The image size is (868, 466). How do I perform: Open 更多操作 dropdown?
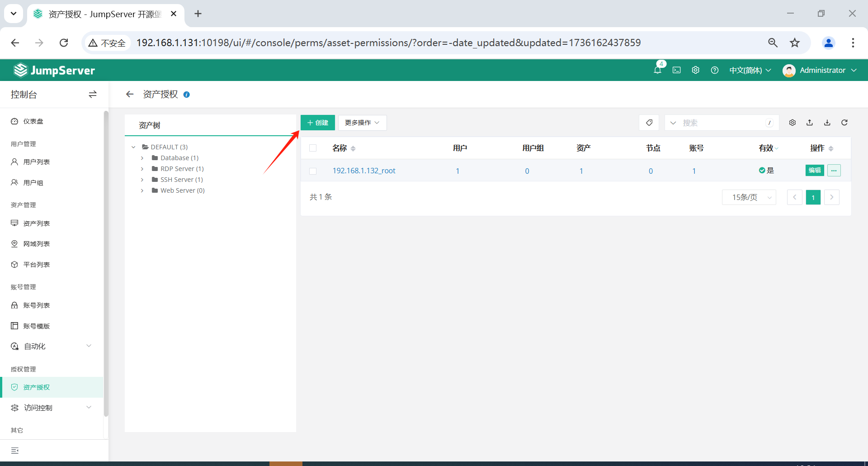pyautogui.click(x=362, y=123)
